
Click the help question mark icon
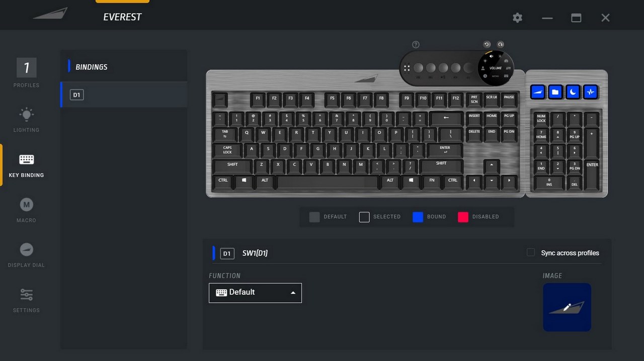tap(416, 45)
